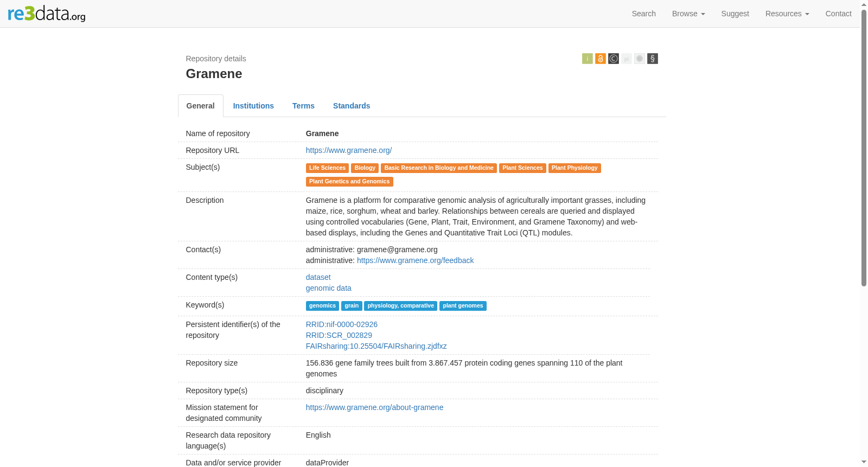Open the Contact page
The image size is (868, 467).
(839, 14)
